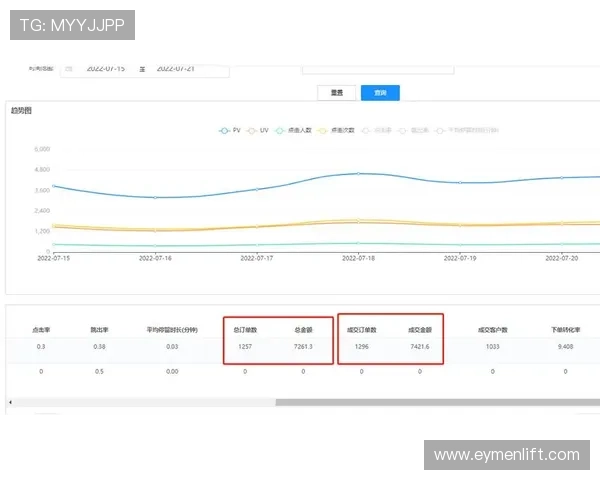Click the 趋势图 chart title

pos(21,111)
